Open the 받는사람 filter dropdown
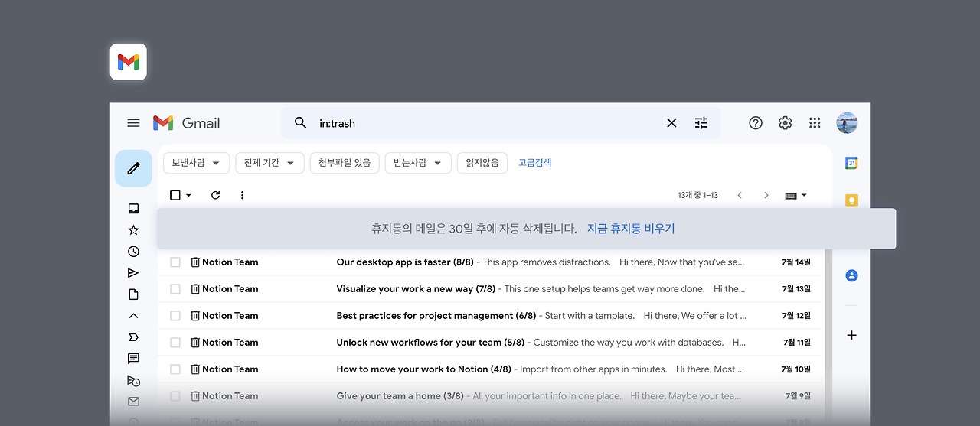 pyautogui.click(x=418, y=163)
